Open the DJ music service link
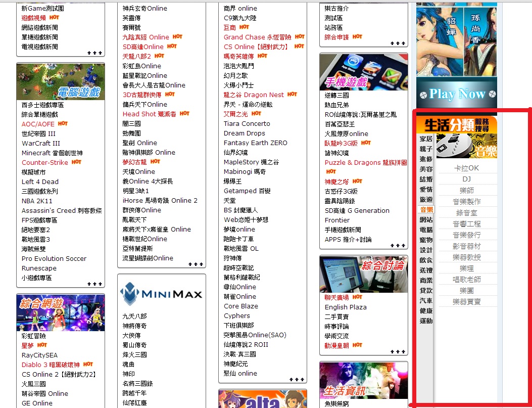Screen dimensions: 532x408 point(466,179)
